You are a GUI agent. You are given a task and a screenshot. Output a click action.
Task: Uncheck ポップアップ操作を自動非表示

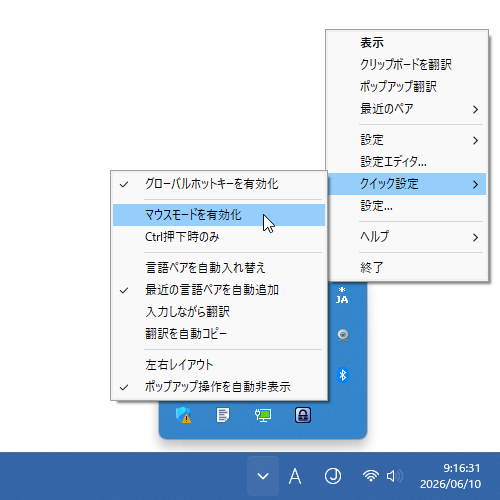pyautogui.click(x=219, y=387)
